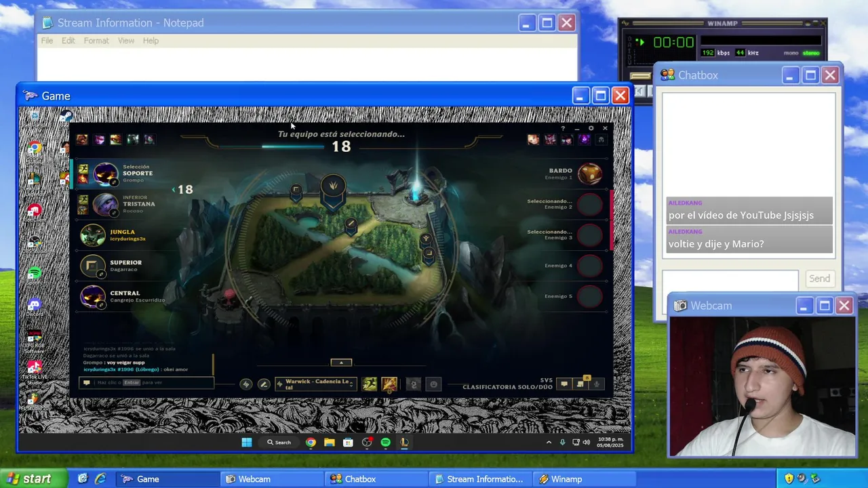Switch to the Winamp taskbar button
The width and height of the screenshot is (868, 488).
pyautogui.click(x=584, y=479)
